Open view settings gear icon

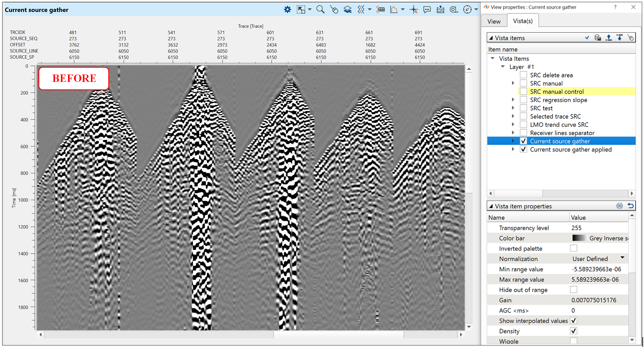point(287,10)
